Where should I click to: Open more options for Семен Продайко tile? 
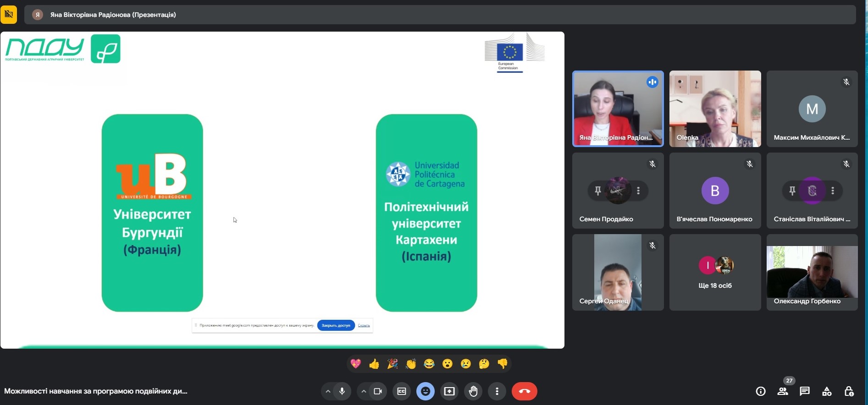[638, 191]
